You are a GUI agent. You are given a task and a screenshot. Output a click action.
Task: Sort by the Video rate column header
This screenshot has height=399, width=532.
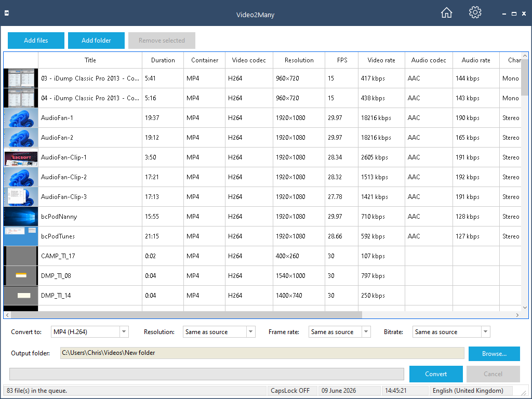coord(381,60)
